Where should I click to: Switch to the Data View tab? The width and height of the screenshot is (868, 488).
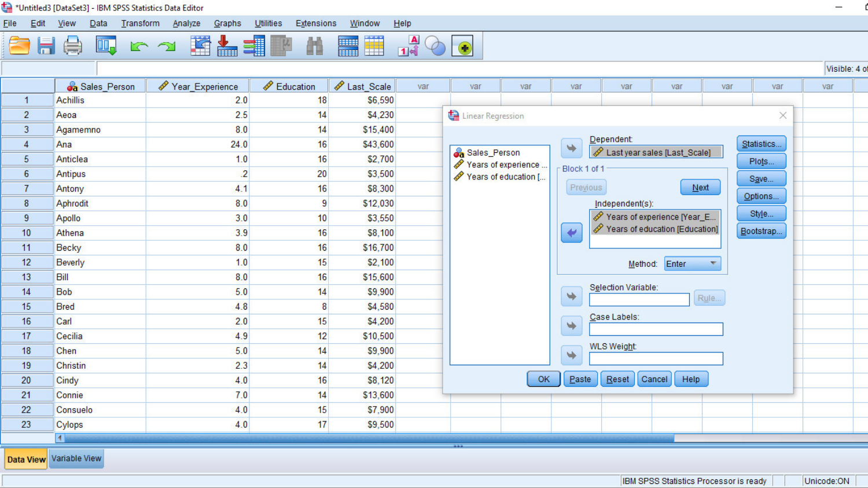coord(26,459)
